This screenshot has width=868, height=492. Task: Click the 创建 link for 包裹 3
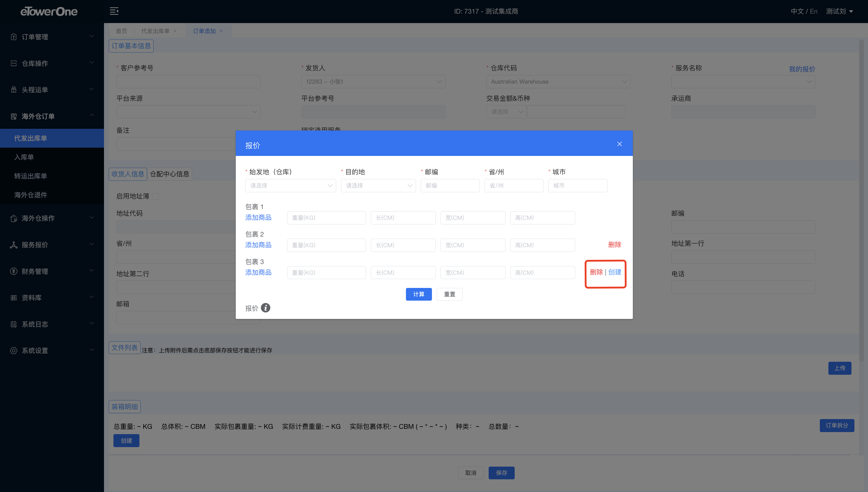coord(615,272)
